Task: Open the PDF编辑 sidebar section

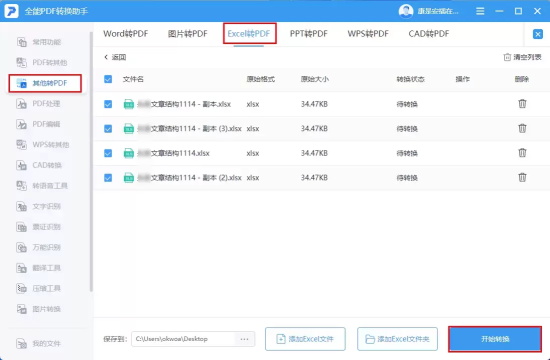Action: coord(39,124)
